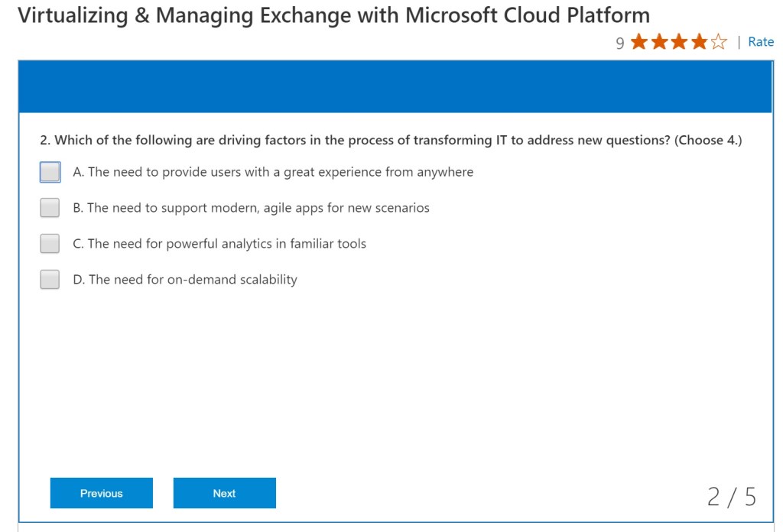Enable checkbox C for powerful analytics

pos(50,244)
